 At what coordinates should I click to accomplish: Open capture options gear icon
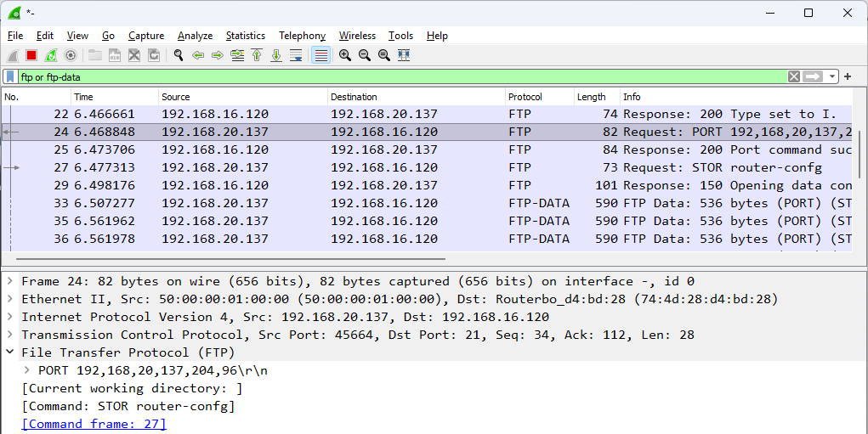[x=70, y=55]
